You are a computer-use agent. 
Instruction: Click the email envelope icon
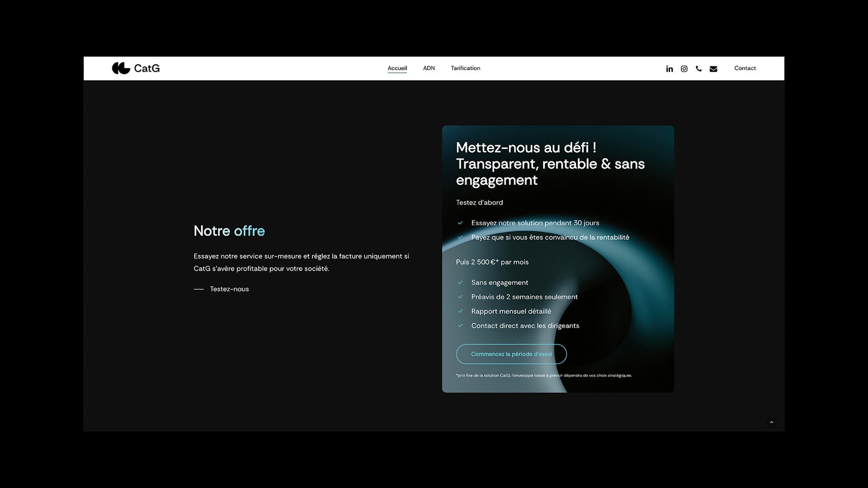pyautogui.click(x=713, y=69)
